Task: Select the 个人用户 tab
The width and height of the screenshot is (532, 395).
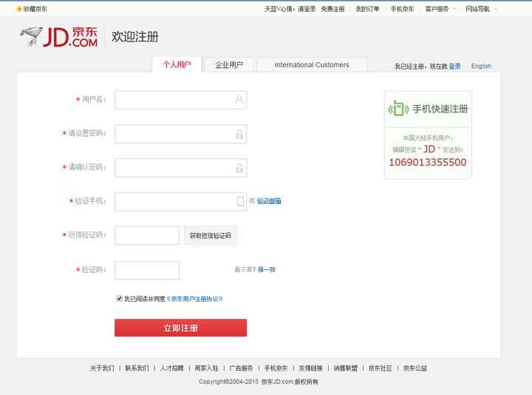Action: pyautogui.click(x=177, y=64)
